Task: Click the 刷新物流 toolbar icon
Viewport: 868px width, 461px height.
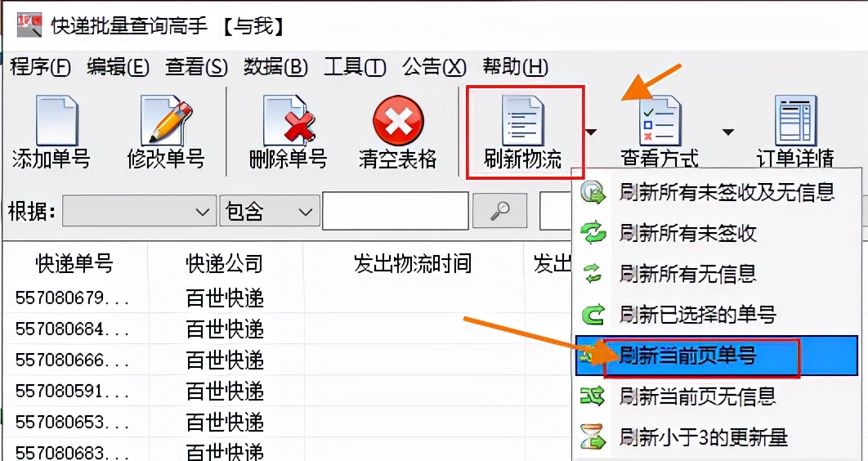Action: [x=523, y=121]
